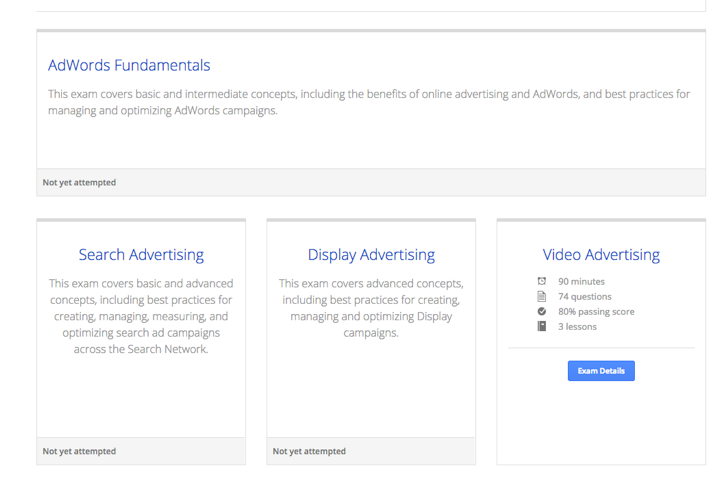This screenshot has width=720, height=477.
Task: Click the document icon beside 74 questions
Action: point(542,297)
